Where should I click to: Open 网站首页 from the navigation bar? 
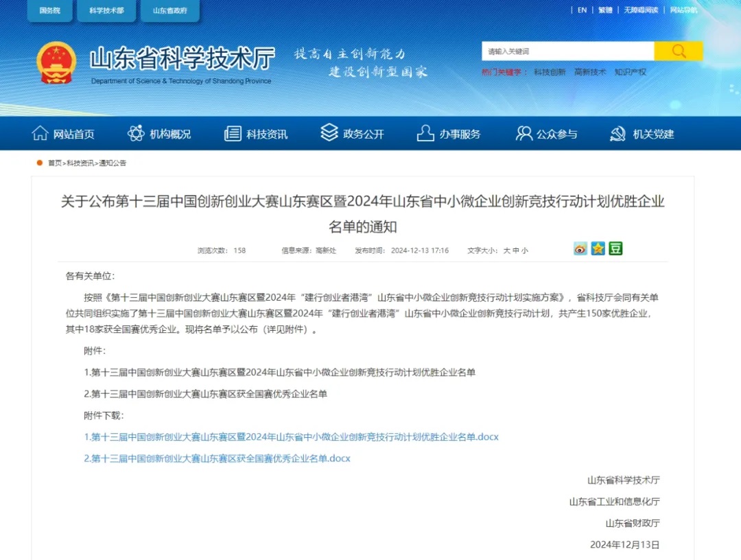pyautogui.click(x=63, y=134)
